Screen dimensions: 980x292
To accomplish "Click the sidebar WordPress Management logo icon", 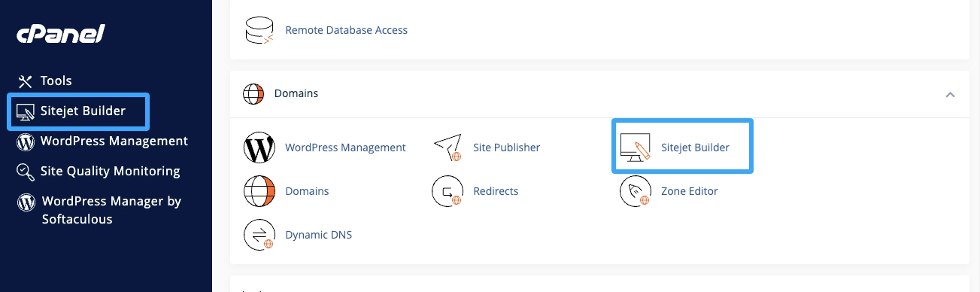I will tap(26, 141).
